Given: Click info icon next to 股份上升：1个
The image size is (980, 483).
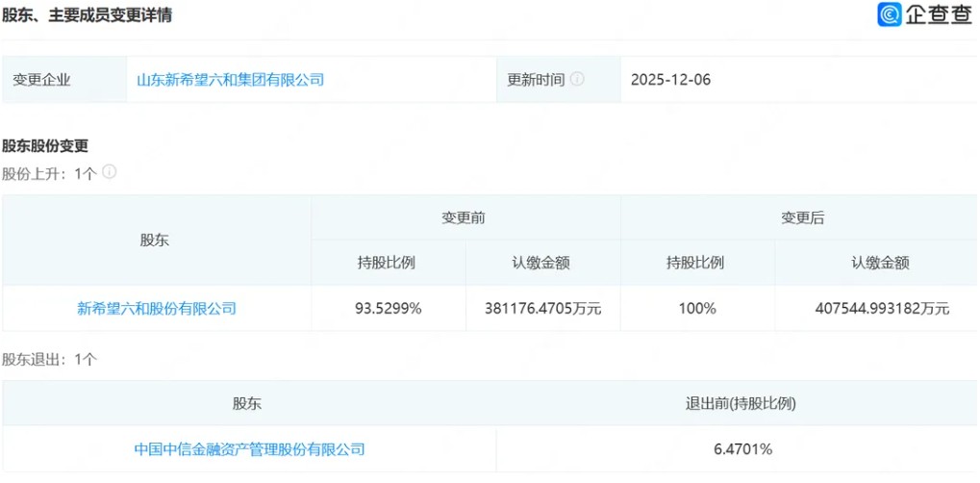Looking at the screenshot, I should [110, 172].
